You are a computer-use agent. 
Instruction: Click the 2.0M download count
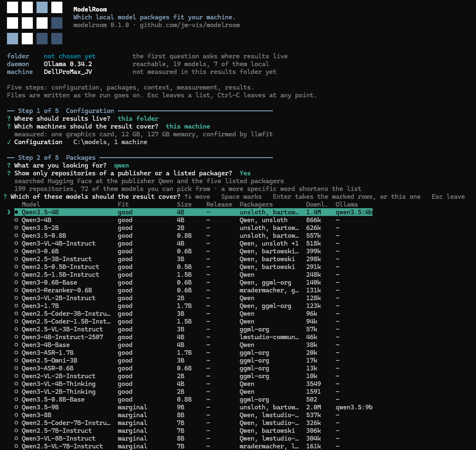click(313, 407)
